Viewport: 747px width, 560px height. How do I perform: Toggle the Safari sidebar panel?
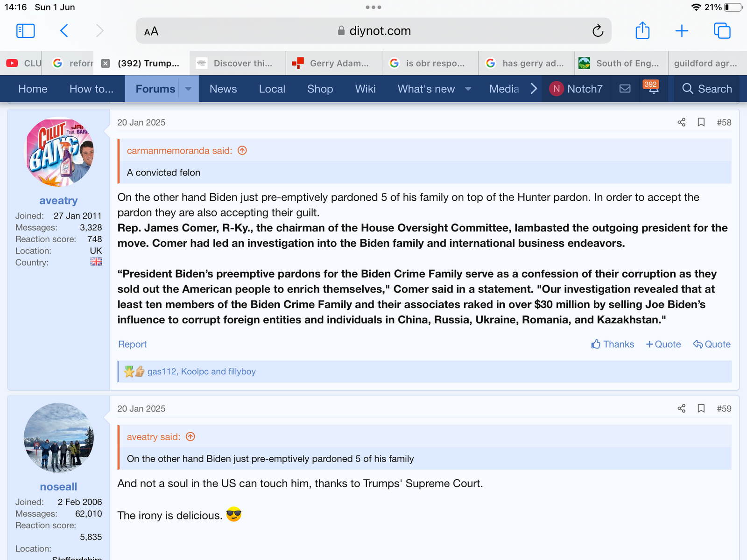click(26, 31)
